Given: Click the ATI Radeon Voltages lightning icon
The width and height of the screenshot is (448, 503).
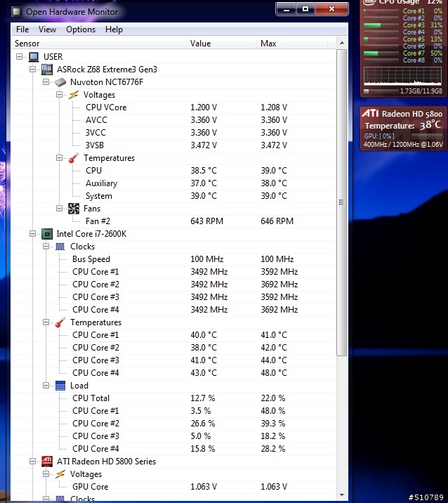Looking at the screenshot, I should (60, 474).
